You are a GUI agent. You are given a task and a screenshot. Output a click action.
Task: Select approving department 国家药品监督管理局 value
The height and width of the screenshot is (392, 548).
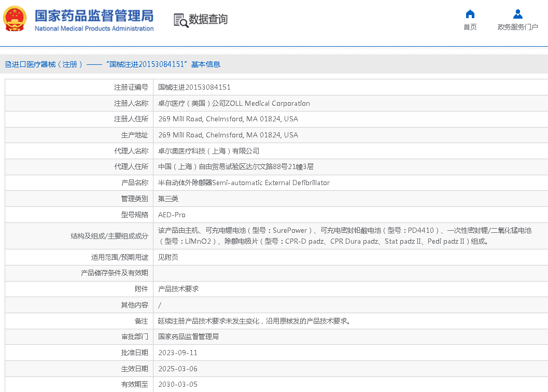coord(188,337)
